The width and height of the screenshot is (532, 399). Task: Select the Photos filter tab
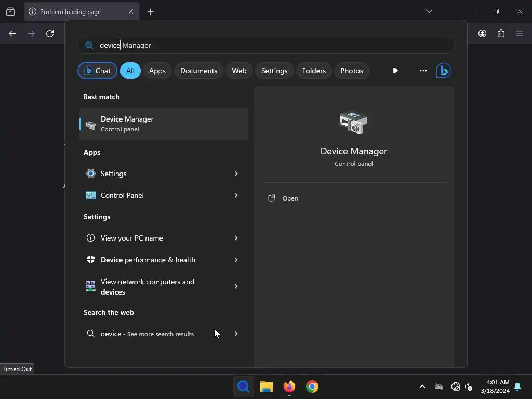(352, 71)
